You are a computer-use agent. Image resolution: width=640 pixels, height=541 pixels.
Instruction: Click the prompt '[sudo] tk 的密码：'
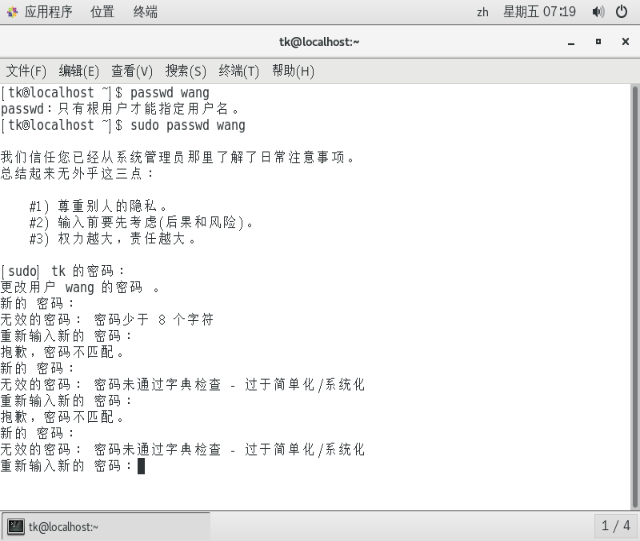[62, 271]
